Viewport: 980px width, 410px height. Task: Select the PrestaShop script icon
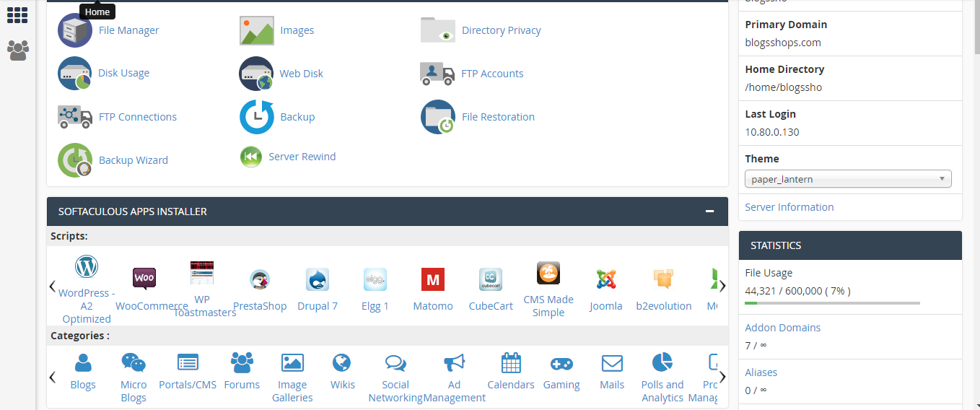coord(260,279)
